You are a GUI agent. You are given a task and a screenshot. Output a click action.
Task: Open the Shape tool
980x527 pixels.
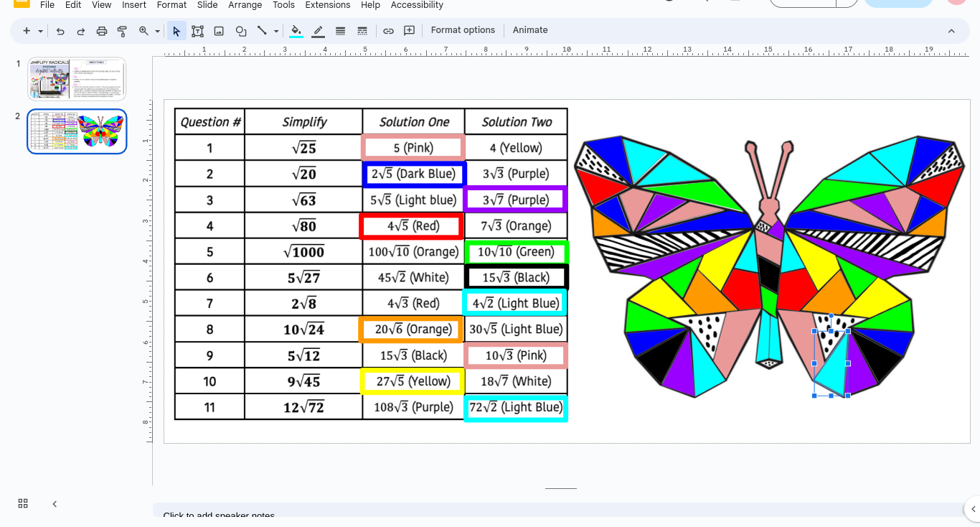[x=241, y=31]
